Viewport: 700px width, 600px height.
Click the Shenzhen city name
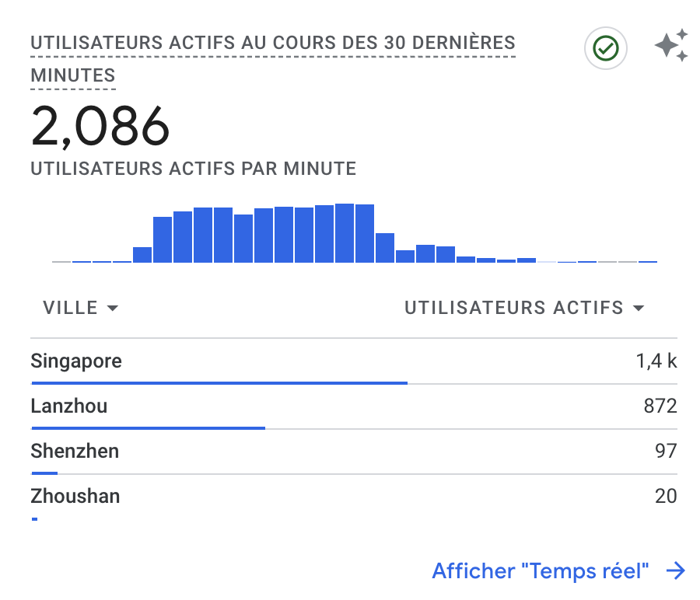75,451
